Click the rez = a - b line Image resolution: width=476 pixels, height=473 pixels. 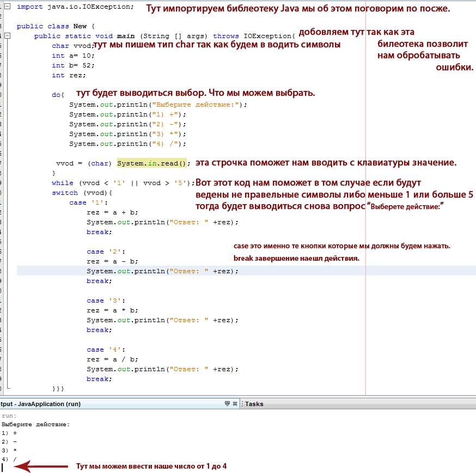click(x=112, y=261)
